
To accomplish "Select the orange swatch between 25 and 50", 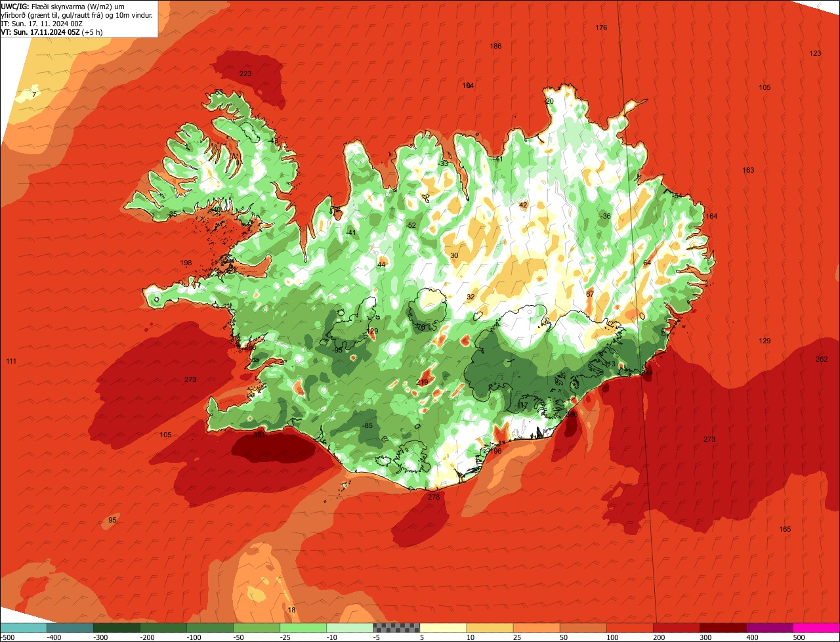I will [536, 628].
